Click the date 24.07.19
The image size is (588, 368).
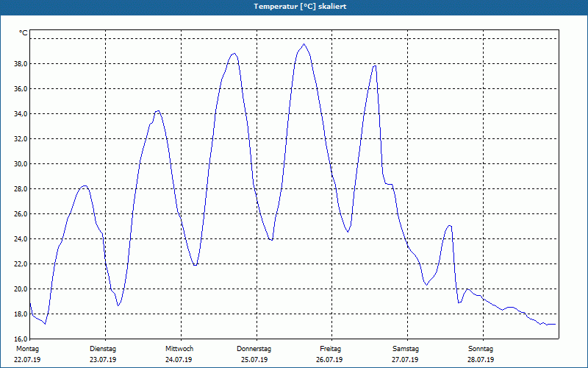tap(179, 360)
